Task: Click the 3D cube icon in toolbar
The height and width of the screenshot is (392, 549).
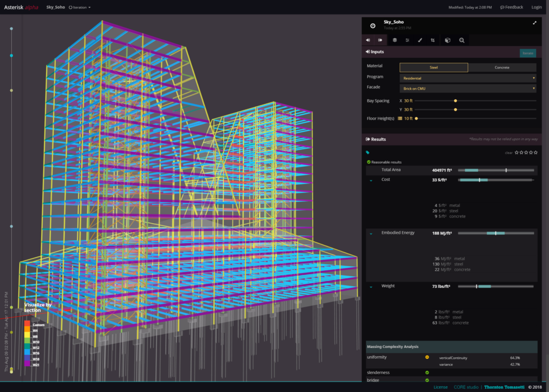Action: [448, 40]
